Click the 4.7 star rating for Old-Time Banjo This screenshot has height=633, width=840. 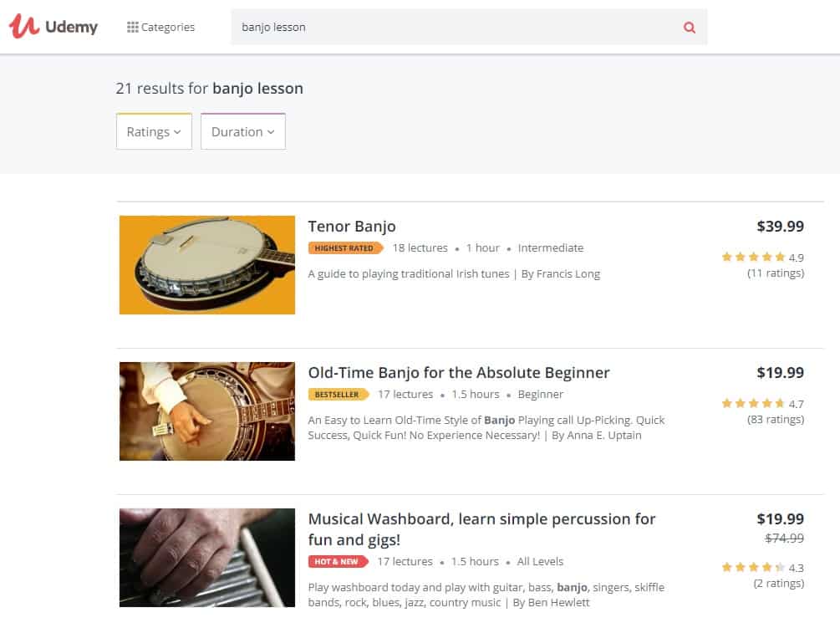point(761,404)
